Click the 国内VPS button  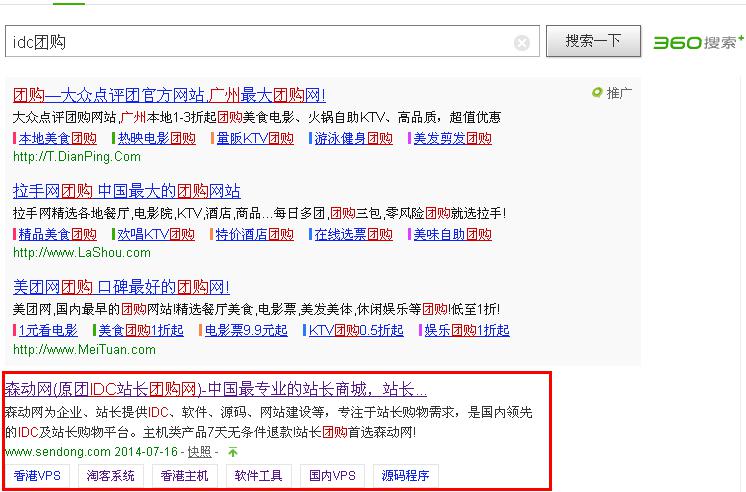point(332,475)
